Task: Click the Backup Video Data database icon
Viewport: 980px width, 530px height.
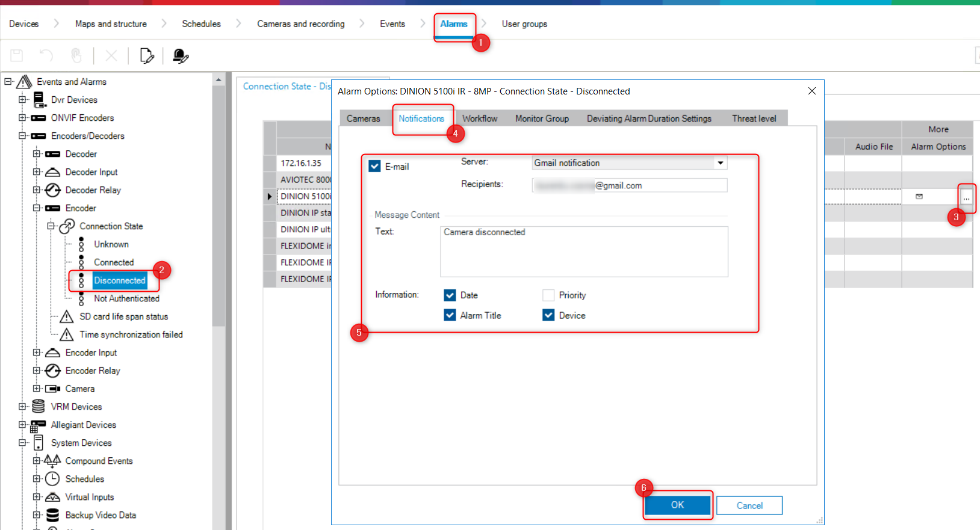Action: 53,515
